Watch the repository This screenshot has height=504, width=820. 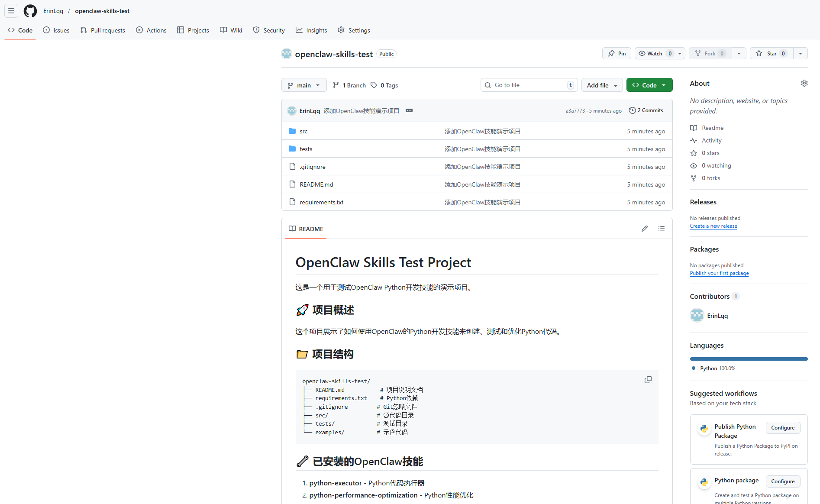coord(655,53)
